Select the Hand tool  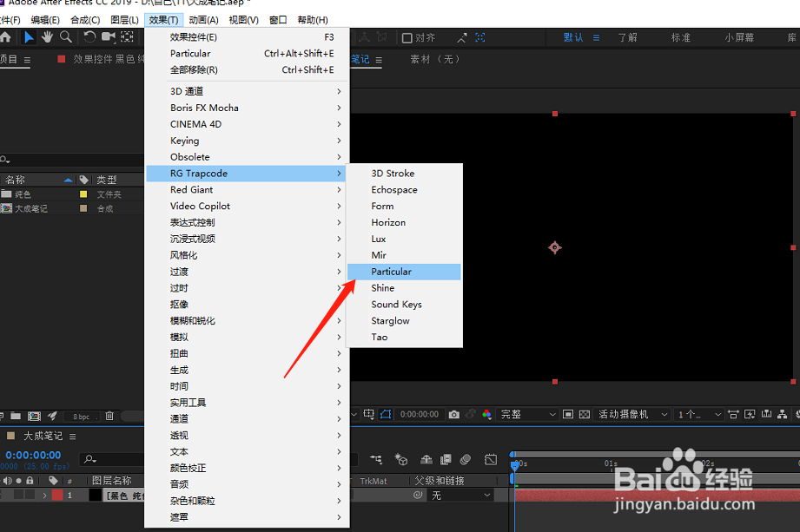pos(47,37)
